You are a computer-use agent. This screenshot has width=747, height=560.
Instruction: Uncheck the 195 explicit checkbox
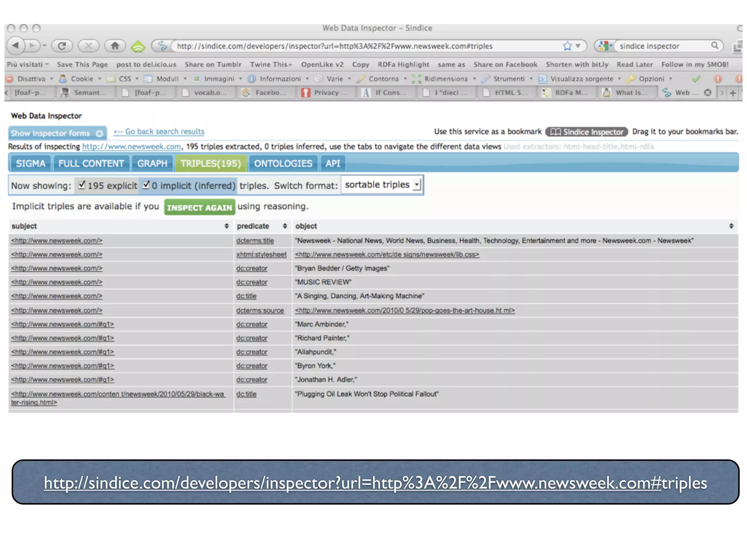click(x=82, y=185)
